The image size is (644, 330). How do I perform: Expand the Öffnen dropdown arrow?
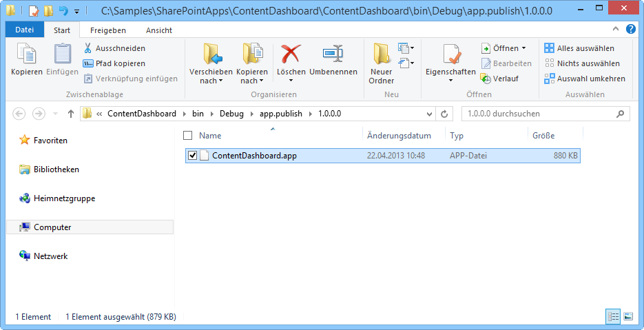pos(523,48)
